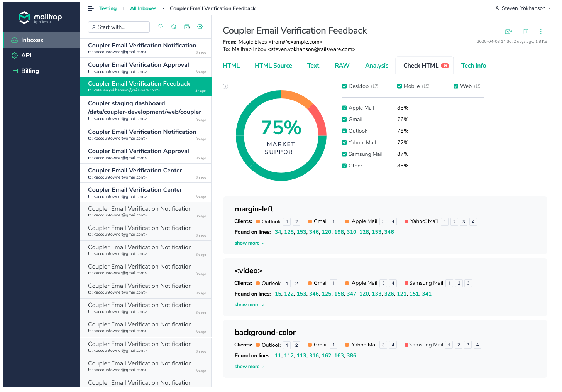Open the Analysis tab

coord(377,66)
